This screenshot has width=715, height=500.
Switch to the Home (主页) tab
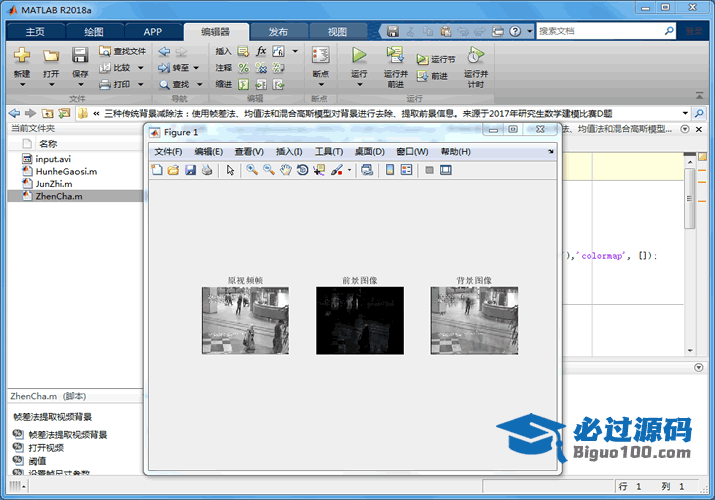pos(35,31)
